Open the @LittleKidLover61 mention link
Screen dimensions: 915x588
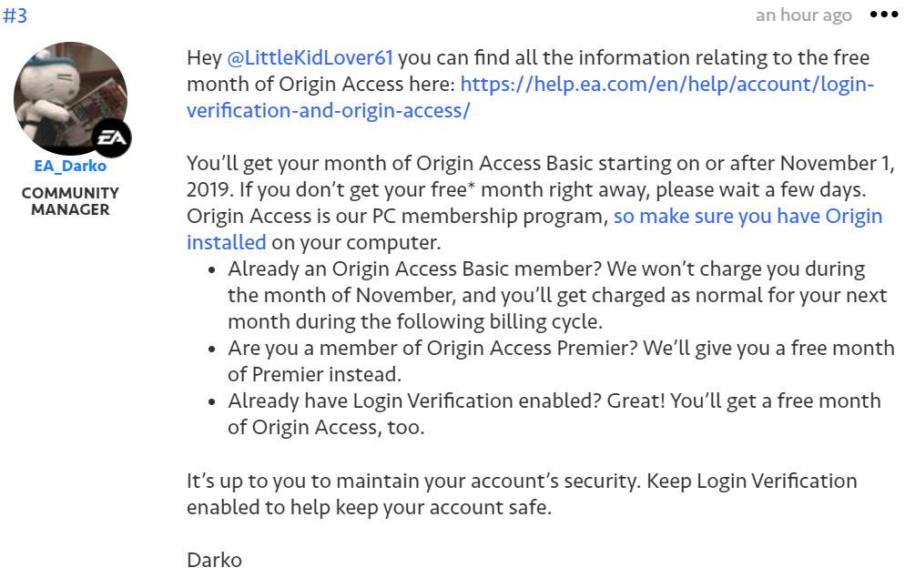point(310,57)
